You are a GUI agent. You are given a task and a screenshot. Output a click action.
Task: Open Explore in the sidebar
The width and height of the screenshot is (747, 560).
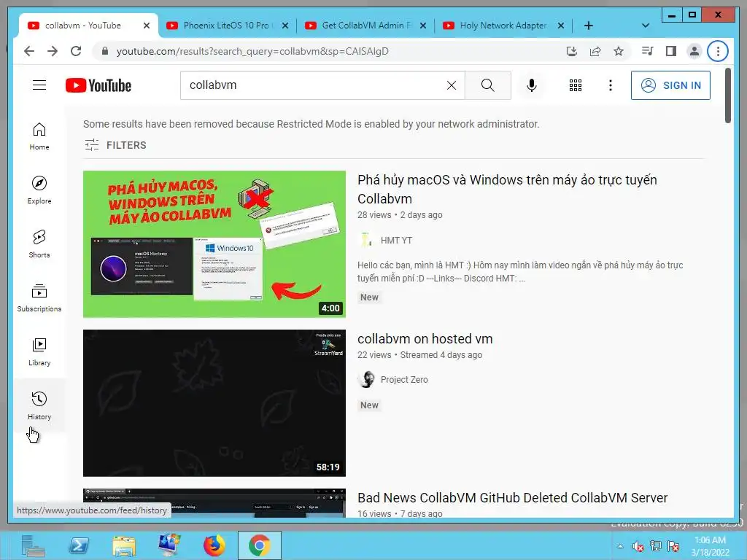point(39,190)
